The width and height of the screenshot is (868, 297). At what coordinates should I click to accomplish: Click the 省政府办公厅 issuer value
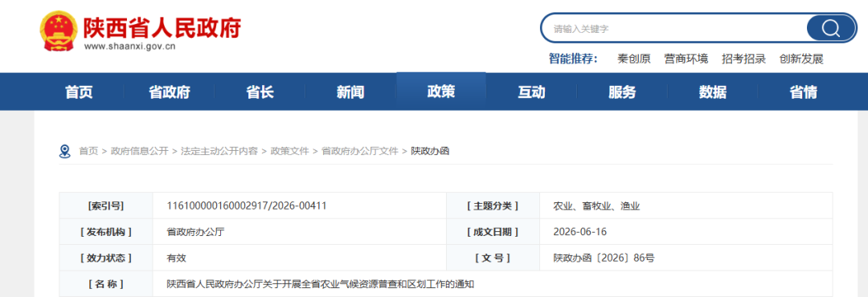[x=196, y=232]
